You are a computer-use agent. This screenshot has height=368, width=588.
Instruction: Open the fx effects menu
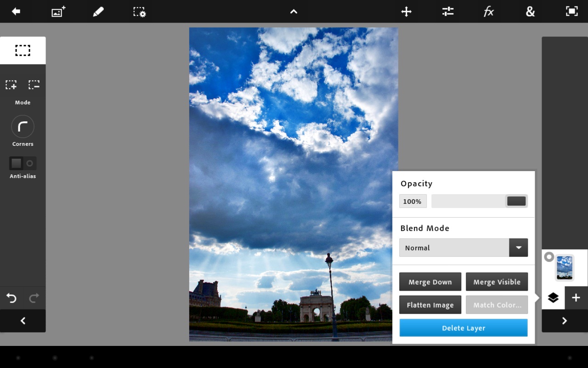click(x=489, y=11)
